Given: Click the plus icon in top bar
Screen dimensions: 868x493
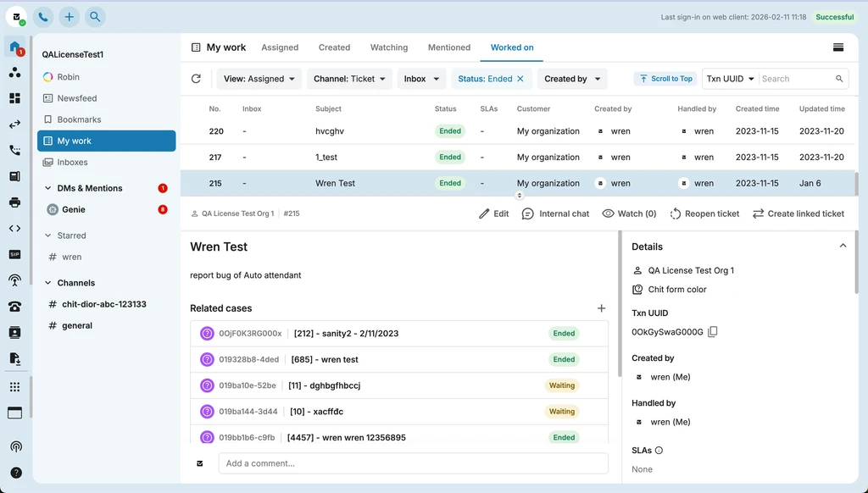Looking at the screenshot, I should coord(70,17).
